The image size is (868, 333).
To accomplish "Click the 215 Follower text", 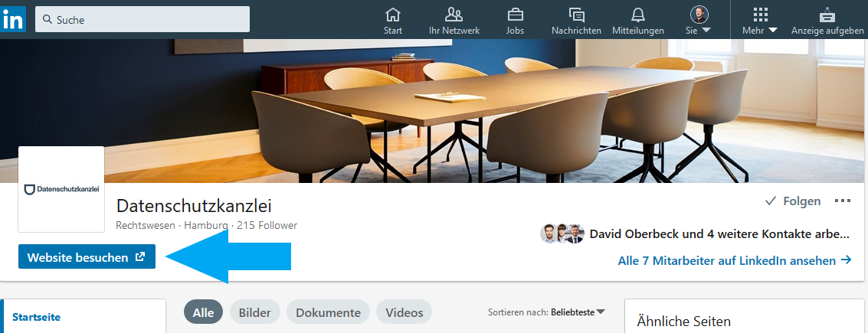I will coord(267,226).
